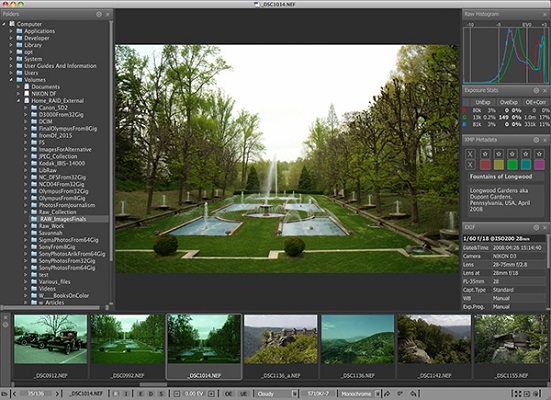Apply the green color label swatch

(x=512, y=164)
